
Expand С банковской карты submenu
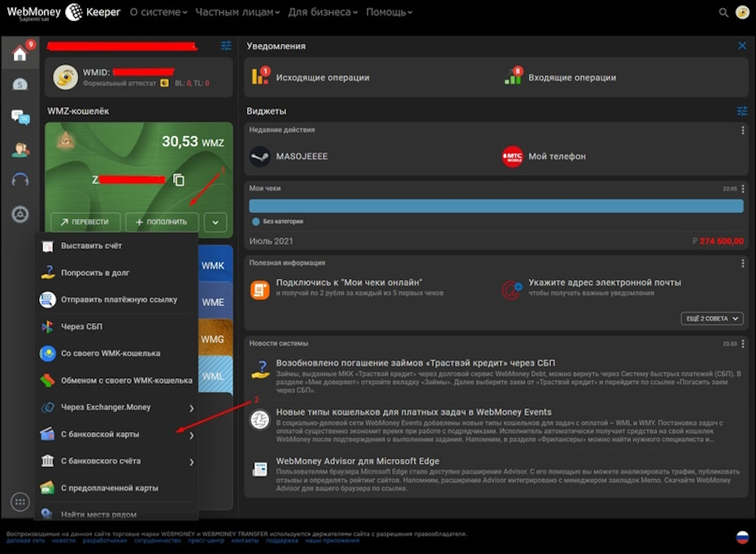pos(117,434)
